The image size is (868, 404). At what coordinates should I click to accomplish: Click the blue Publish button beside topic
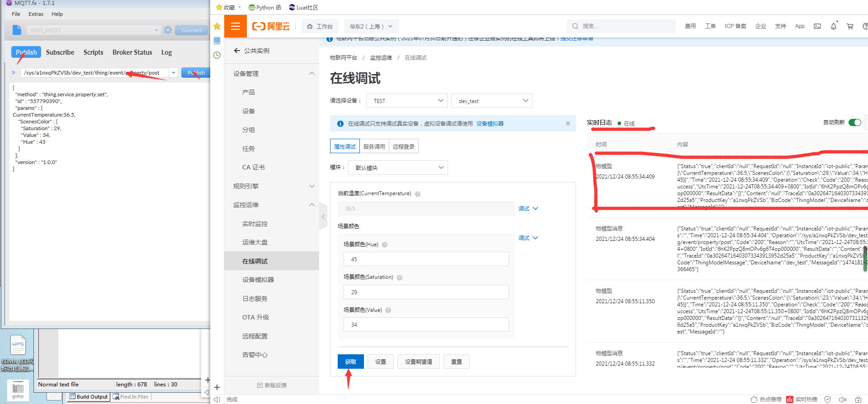pyautogui.click(x=196, y=73)
